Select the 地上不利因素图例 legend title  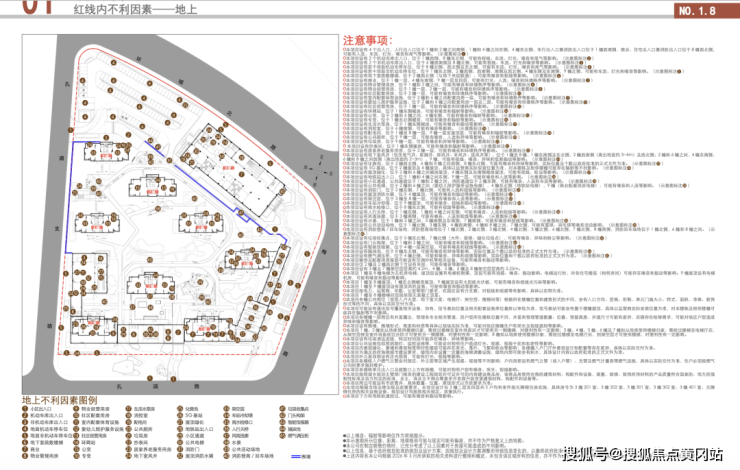pyautogui.click(x=59, y=400)
